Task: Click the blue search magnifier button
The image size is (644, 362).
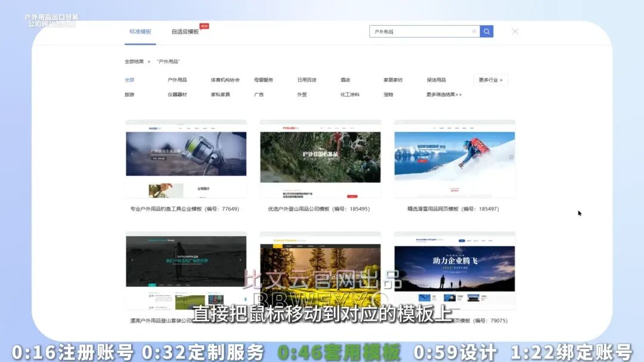Action: tap(487, 32)
